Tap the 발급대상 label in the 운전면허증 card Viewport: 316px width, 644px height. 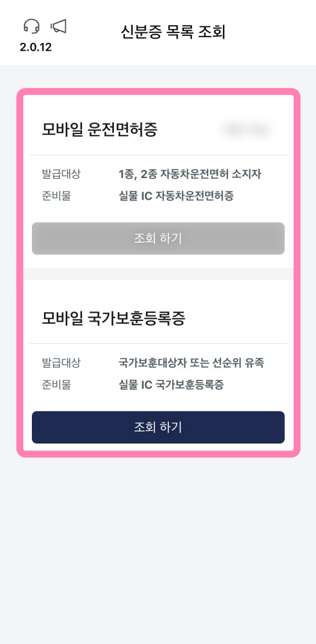pyautogui.click(x=61, y=174)
